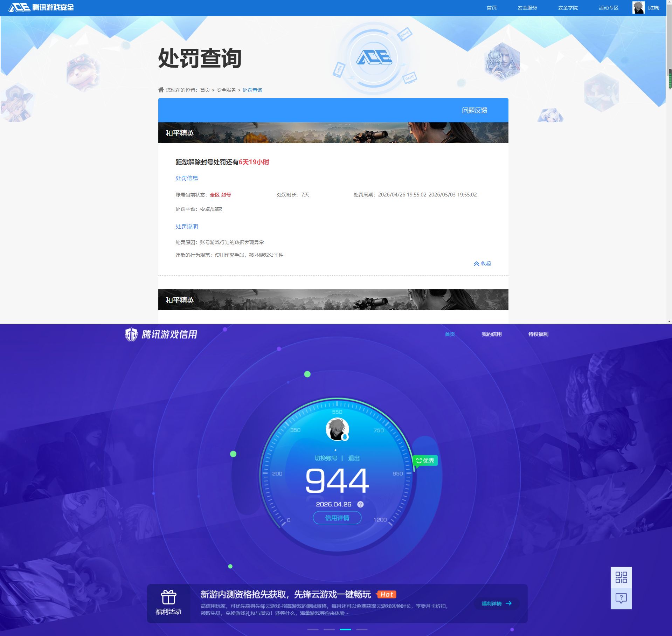The height and width of the screenshot is (636, 672).
Task: Open the 信用详情 button
Action: 337,518
